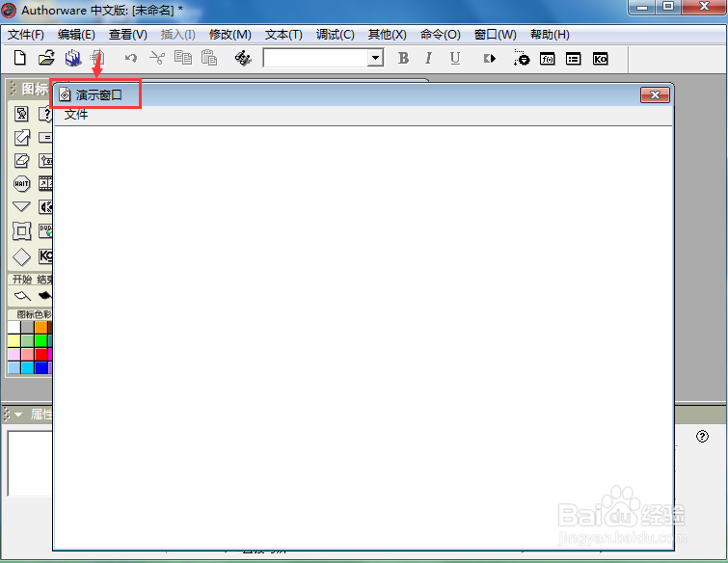The height and width of the screenshot is (563, 728).
Task: Open the text style dropdown arrow
Action: (375, 58)
